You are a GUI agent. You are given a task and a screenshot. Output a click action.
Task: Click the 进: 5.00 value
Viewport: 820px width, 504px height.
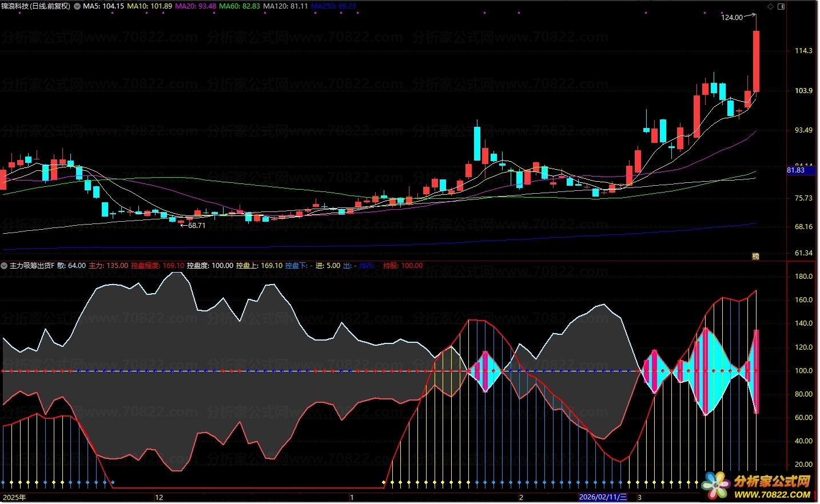click(328, 266)
